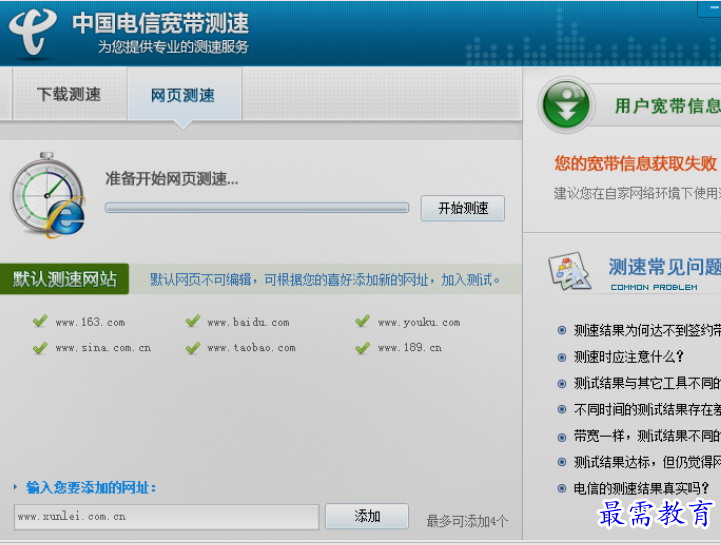Open FAQ 带宽一样,测试结果不同
Viewport: 721px width, 545px height.
pyautogui.click(x=647, y=436)
